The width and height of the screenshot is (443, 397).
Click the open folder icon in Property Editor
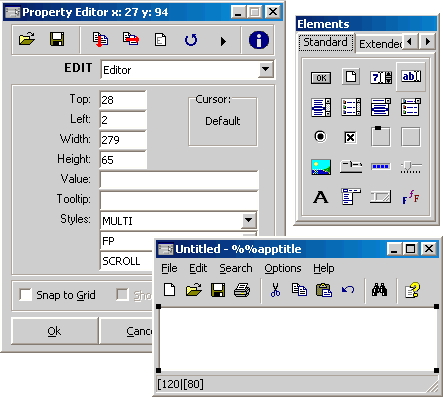click(27, 39)
